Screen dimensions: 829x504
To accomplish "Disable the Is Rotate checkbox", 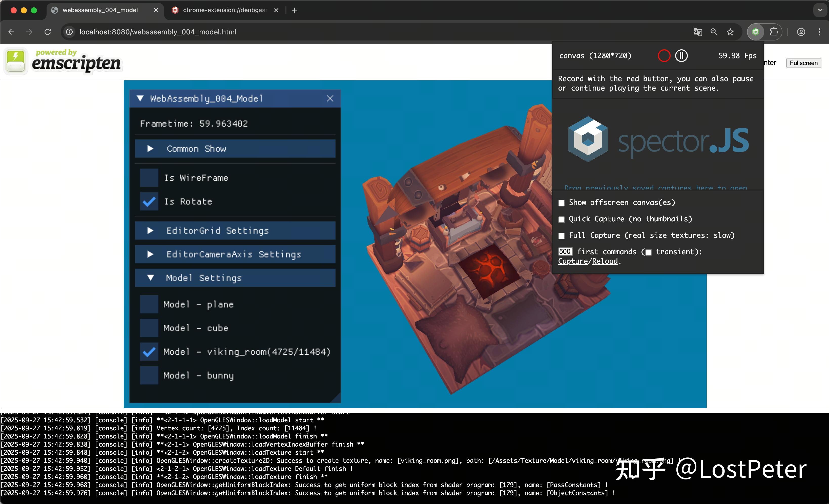I will pyautogui.click(x=149, y=201).
